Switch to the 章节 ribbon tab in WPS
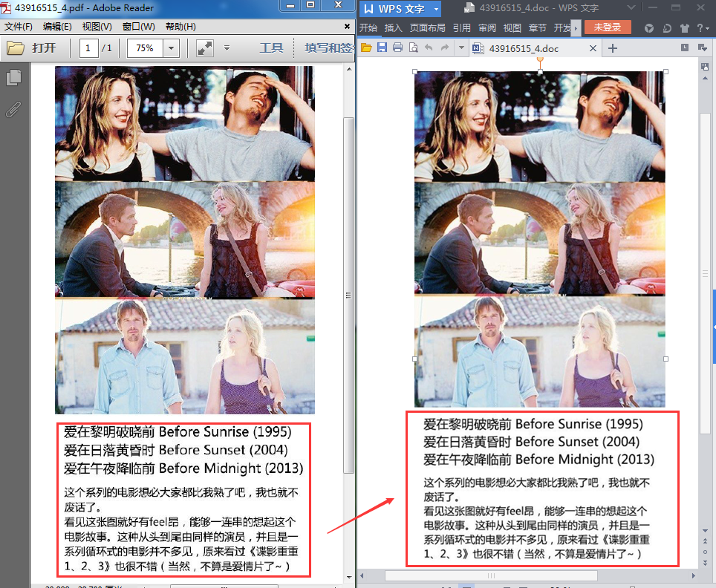The image size is (716, 588). point(537,28)
